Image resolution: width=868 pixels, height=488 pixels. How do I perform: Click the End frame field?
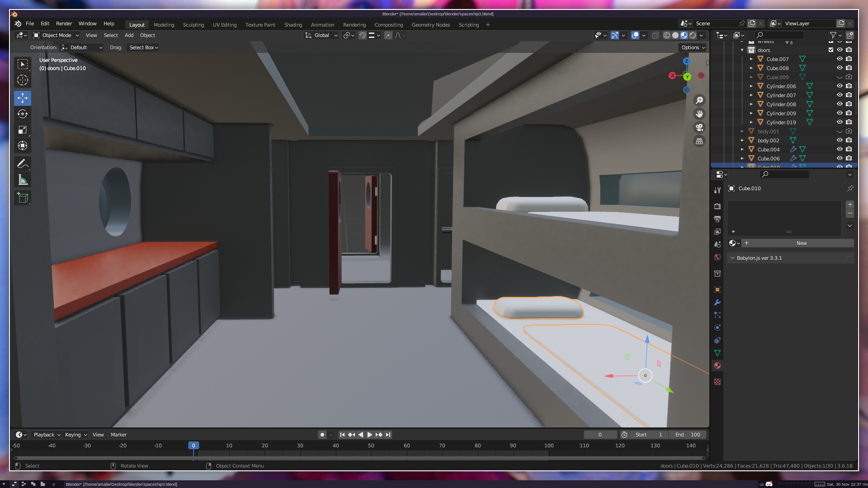click(688, 435)
